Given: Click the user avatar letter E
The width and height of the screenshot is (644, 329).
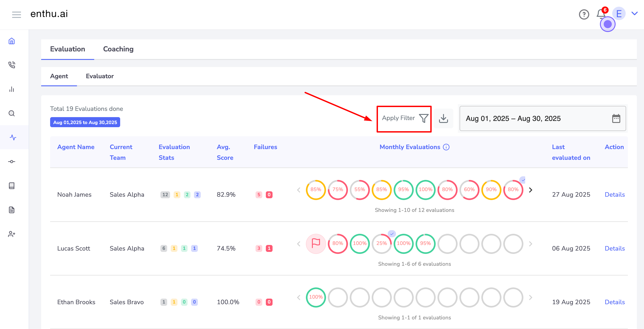Looking at the screenshot, I should pos(619,14).
